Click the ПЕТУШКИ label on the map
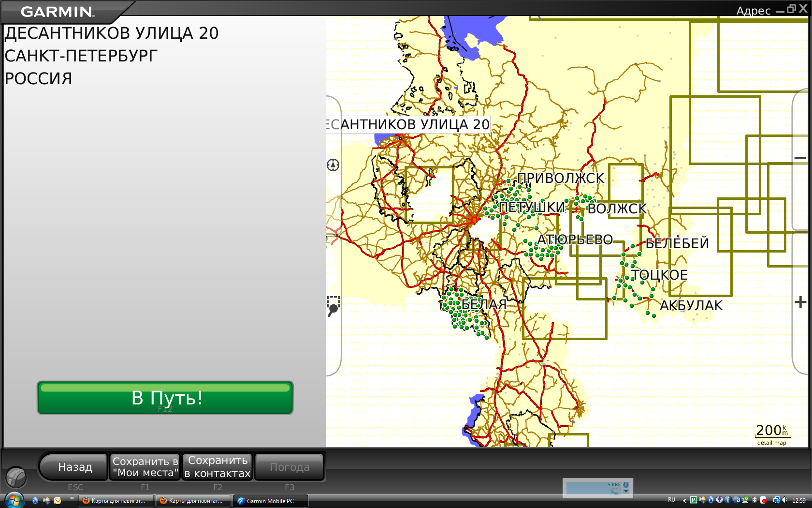Viewport: 812px width, 508px height. point(532,208)
